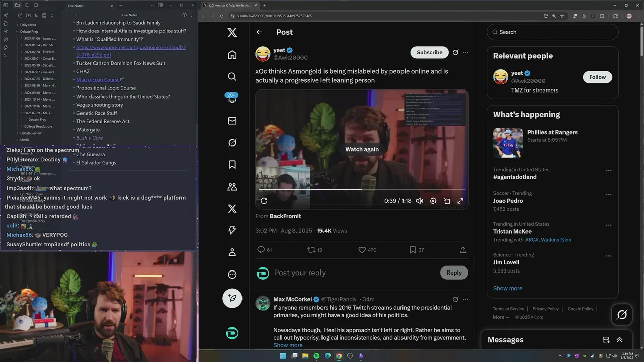644x362 pixels.
Task: Open Obsidian file explorer tab icon
Action: (17, 5)
